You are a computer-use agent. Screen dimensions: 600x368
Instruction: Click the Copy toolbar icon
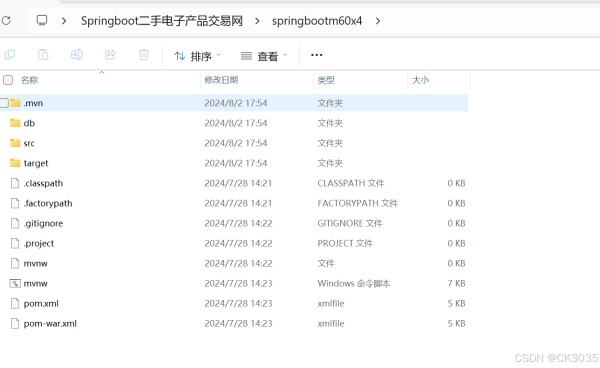[10, 55]
